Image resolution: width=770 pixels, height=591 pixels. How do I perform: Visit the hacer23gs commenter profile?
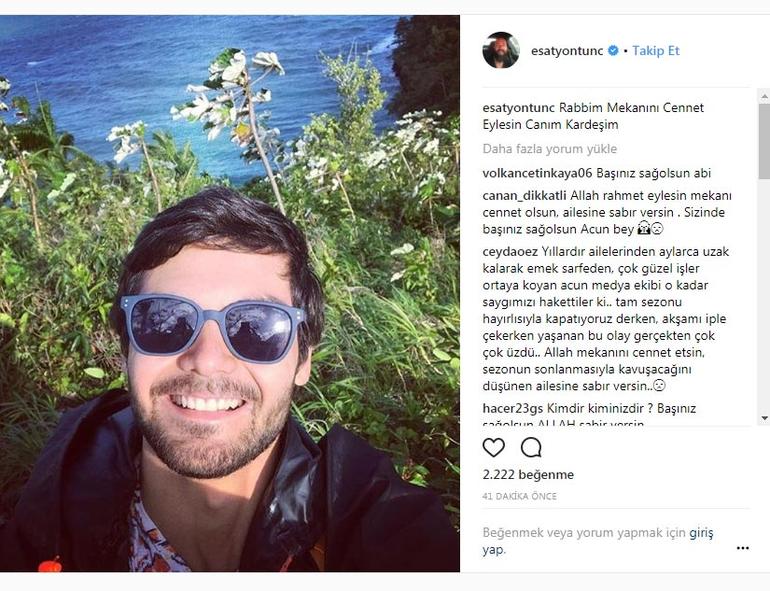point(513,408)
